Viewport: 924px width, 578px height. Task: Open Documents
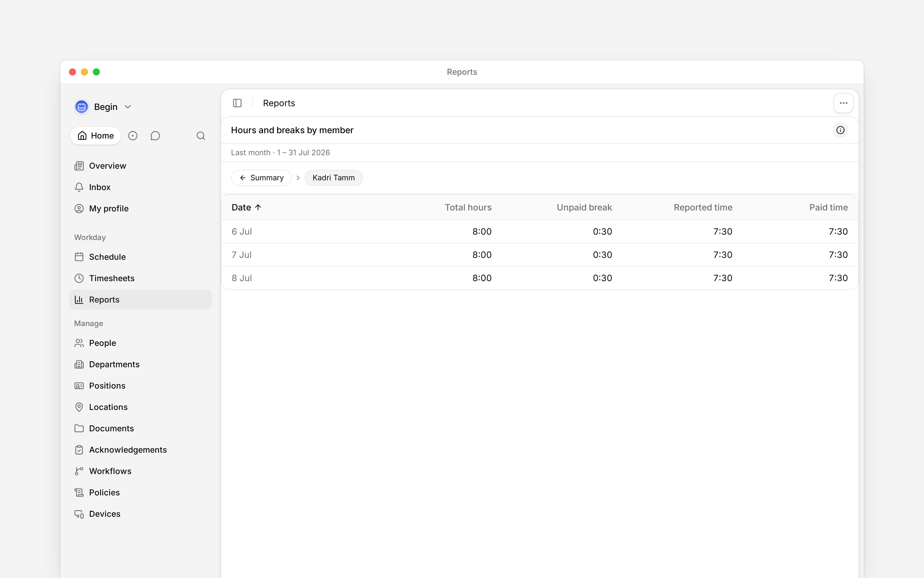[x=141, y=428]
